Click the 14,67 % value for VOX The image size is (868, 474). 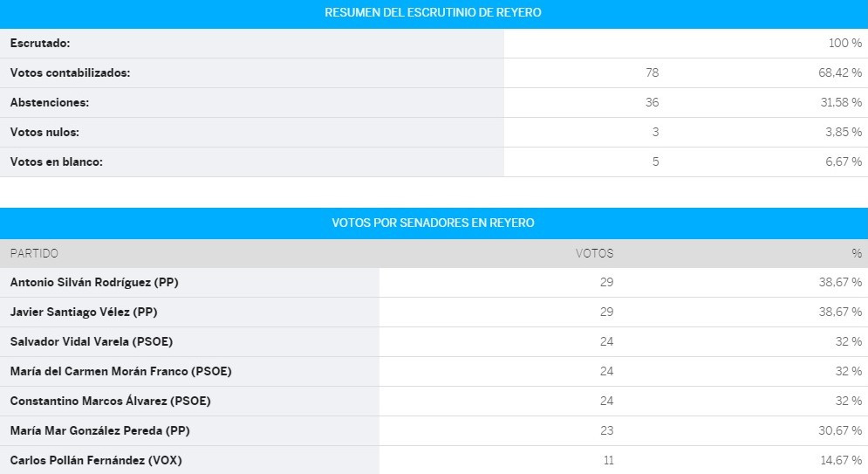(840, 460)
